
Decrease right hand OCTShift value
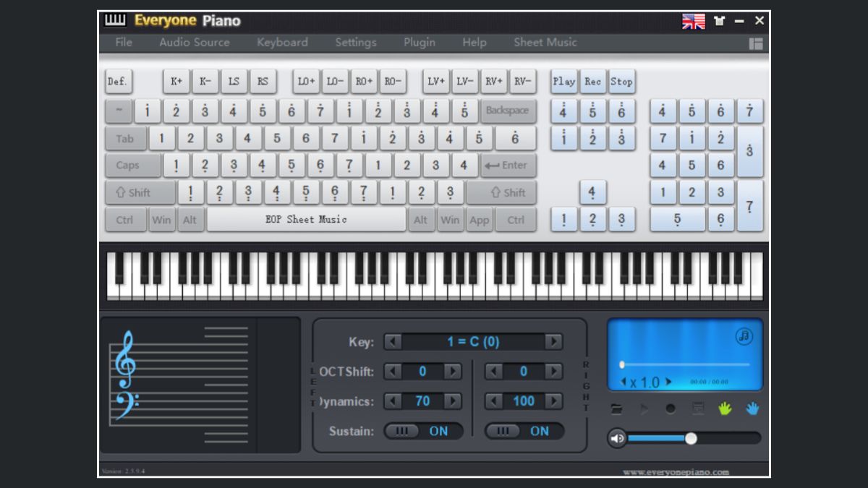coord(494,372)
